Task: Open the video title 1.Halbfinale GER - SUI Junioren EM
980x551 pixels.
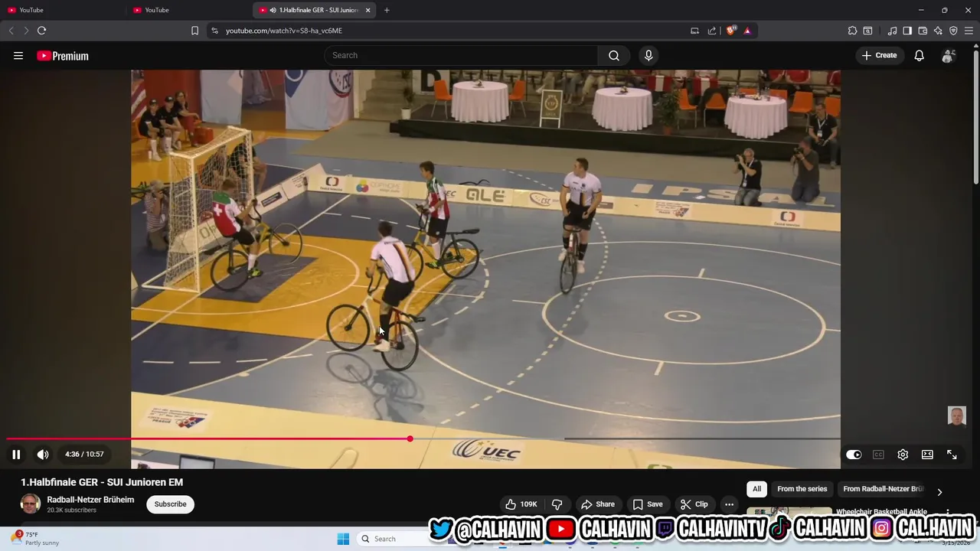Action: coord(102,482)
